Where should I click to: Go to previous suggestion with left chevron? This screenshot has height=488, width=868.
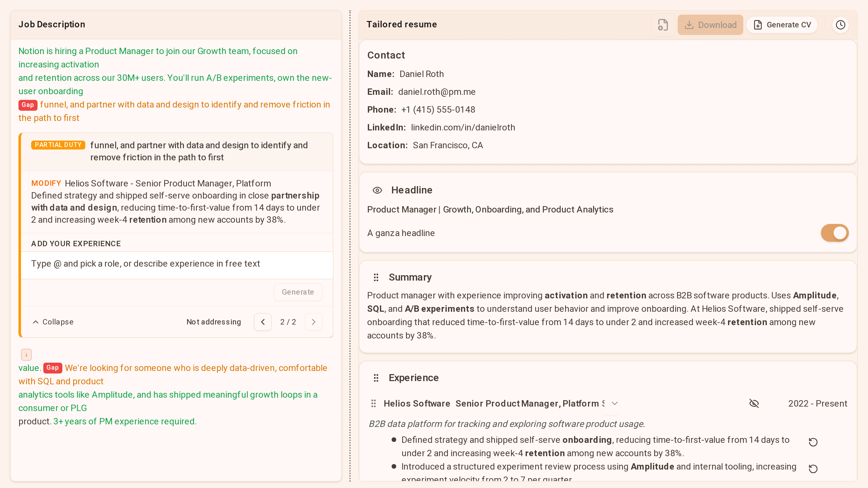[263, 322]
